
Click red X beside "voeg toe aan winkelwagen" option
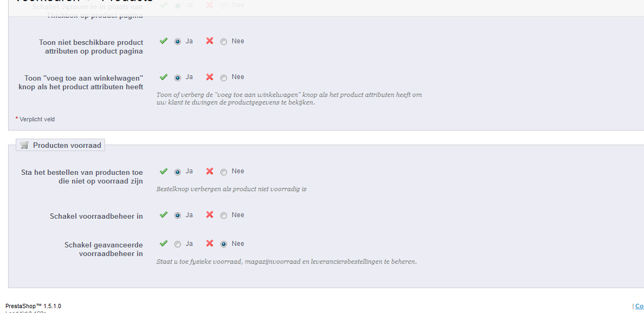click(210, 77)
